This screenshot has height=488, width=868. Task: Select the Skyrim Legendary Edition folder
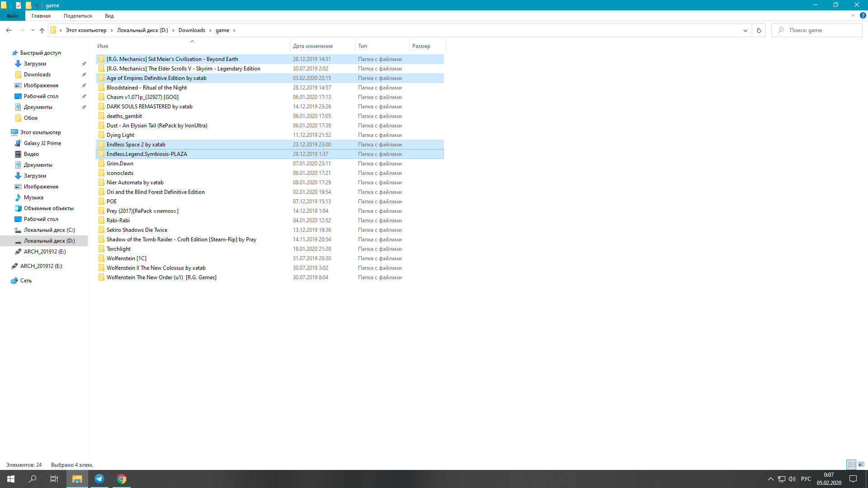coord(270,69)
